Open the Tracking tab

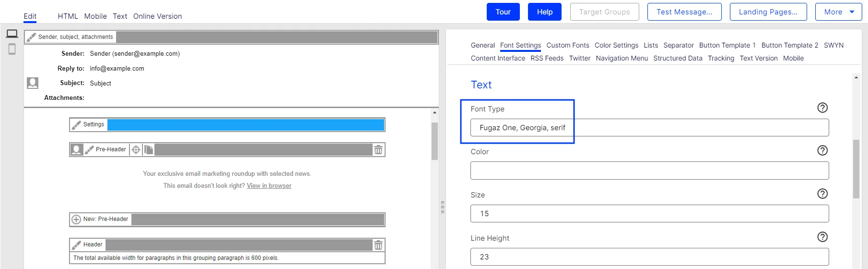[721, 58]
